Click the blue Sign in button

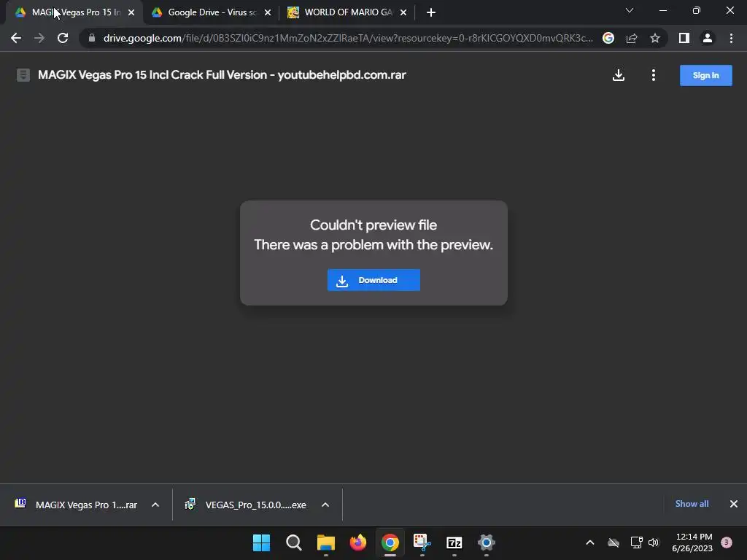coord(705,75)
